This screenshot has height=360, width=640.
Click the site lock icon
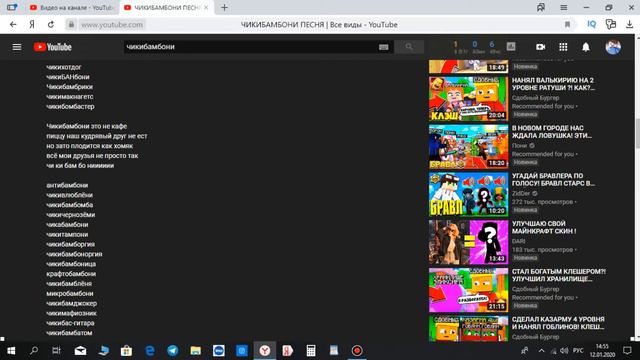[x=71, y=24]
